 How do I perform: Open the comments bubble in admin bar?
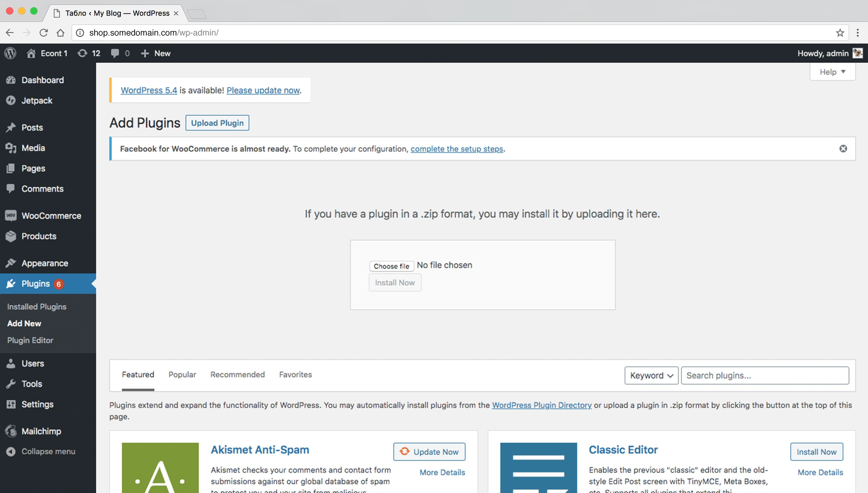point(115,53)
